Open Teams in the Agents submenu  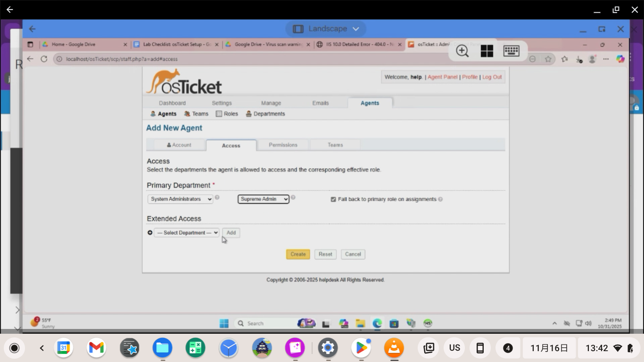click(196, 114)
